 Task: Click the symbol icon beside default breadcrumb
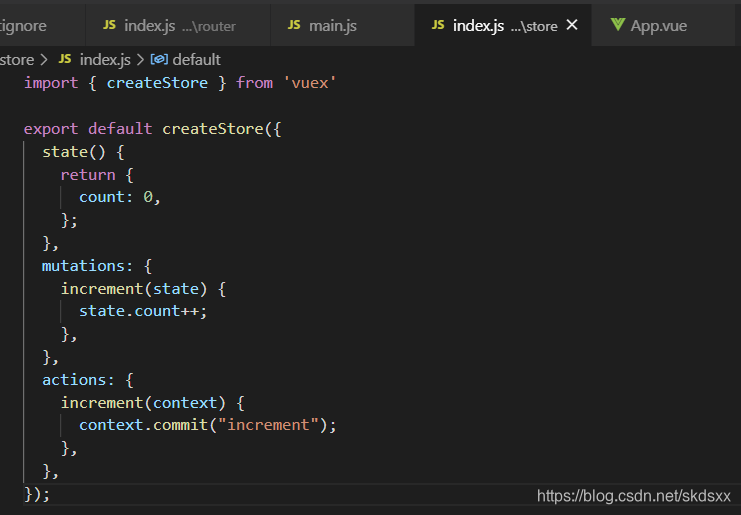[159, 59]
